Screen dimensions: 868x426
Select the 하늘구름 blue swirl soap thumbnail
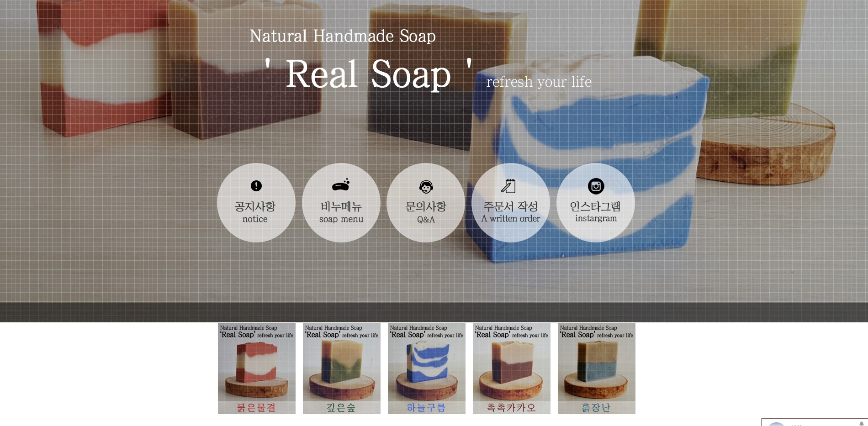pos(427,368)
